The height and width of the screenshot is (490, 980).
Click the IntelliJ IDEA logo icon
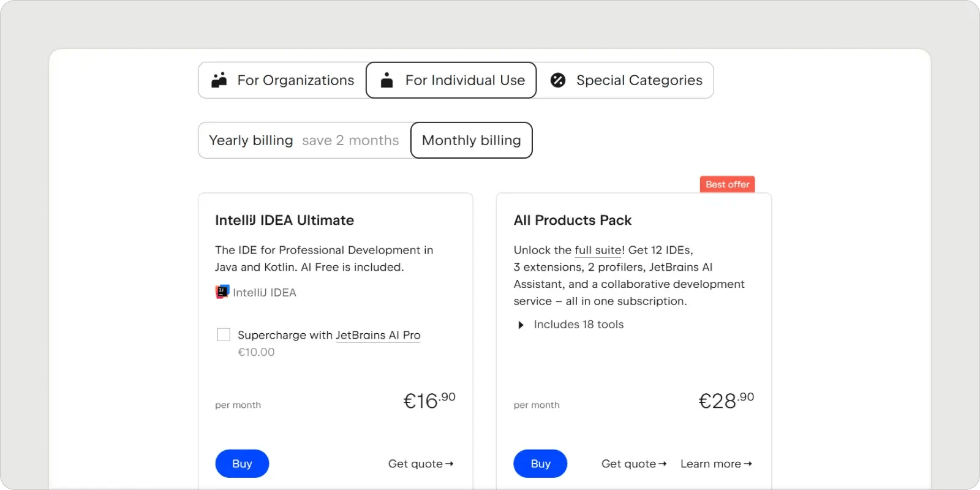222,292
